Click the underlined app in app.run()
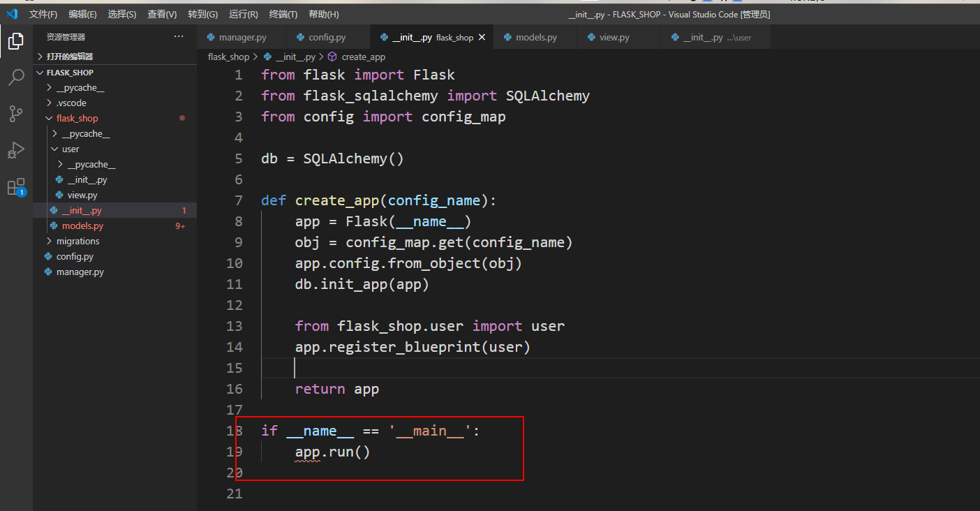This screenshot has height=511, width=980. coord(307,452)
